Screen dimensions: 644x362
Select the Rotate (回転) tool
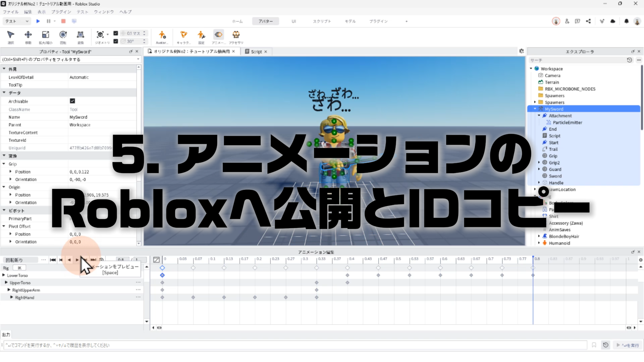tap(63, 35)
